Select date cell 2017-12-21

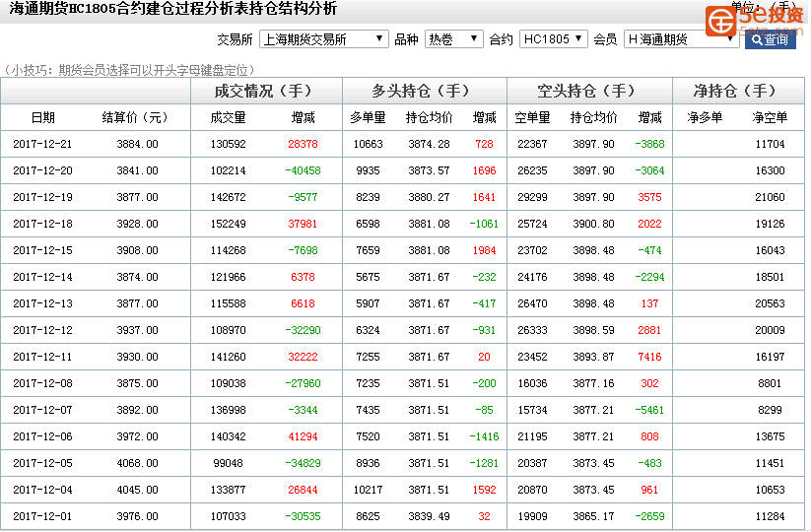click(x=42, y=144)
